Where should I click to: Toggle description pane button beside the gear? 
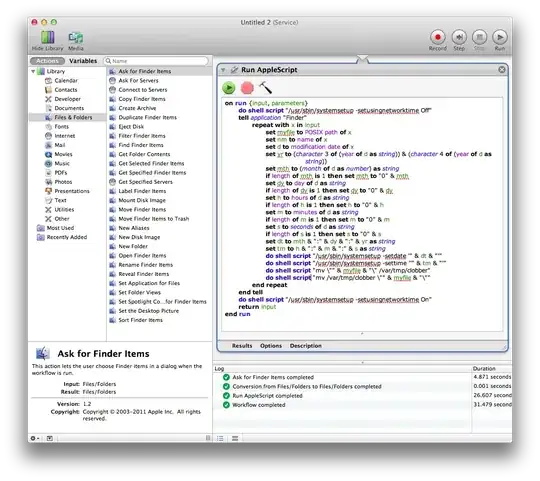click(x=50, y=439)
